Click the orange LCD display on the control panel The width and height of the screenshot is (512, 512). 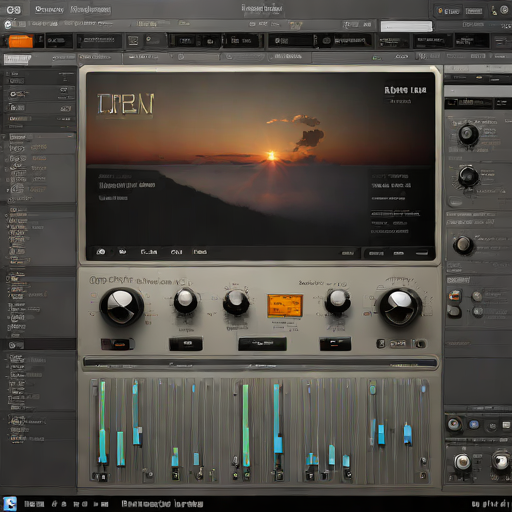[285, 306]
